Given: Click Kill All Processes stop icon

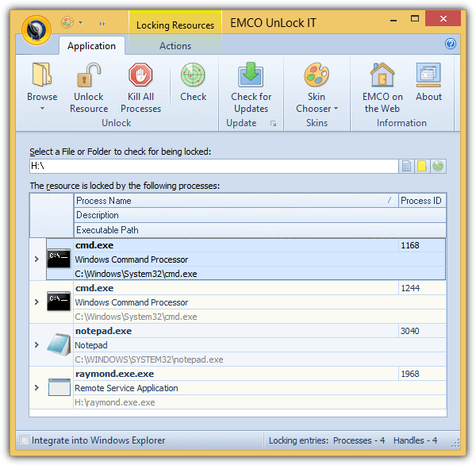Looking at the screenshot, I should pos(140,75).
